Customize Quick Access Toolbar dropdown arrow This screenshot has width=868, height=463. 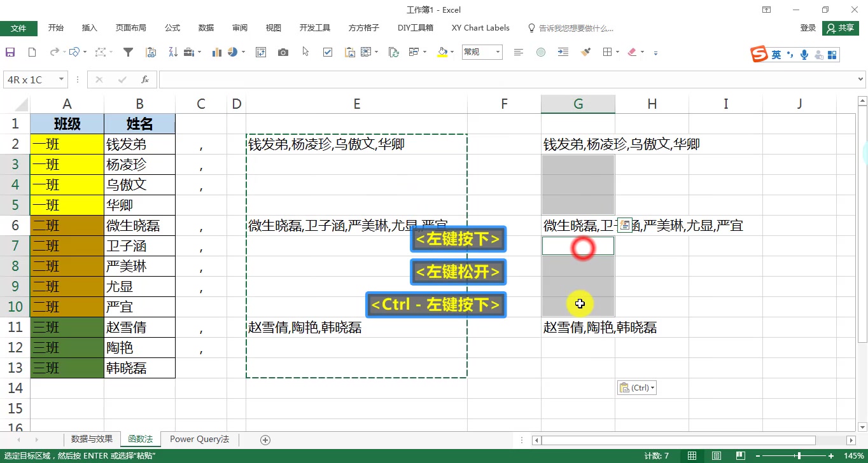[655, 53]
